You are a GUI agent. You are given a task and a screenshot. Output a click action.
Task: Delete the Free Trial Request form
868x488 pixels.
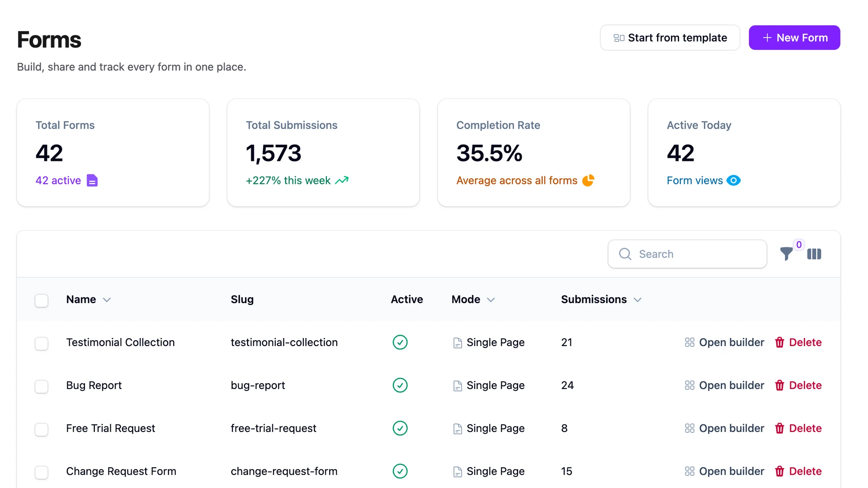(798, 428)
